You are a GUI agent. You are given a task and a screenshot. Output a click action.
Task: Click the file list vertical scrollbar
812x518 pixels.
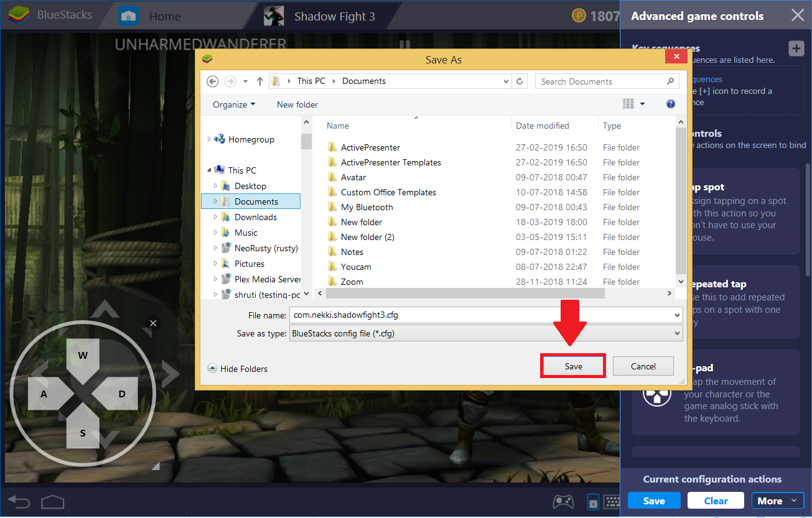click(x=681, y=202)
